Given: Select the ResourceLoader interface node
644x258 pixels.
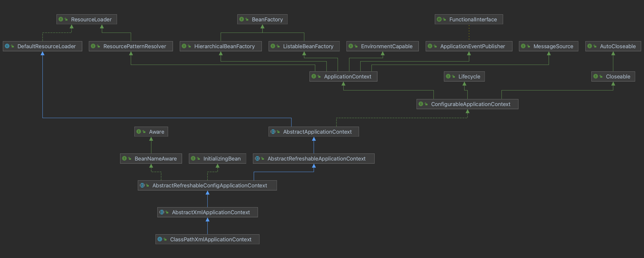Looking at the screenshot, I should pyautogui.click(x=87, y=19).
